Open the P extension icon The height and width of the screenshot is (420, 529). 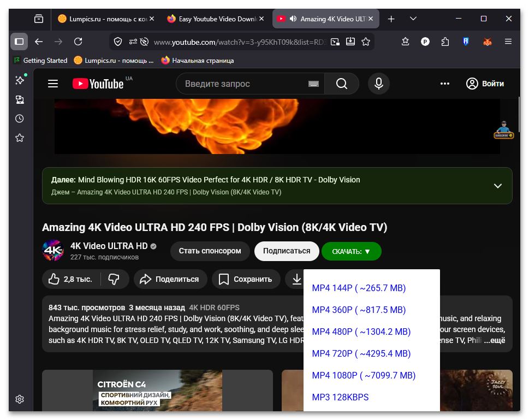(425, 42)
